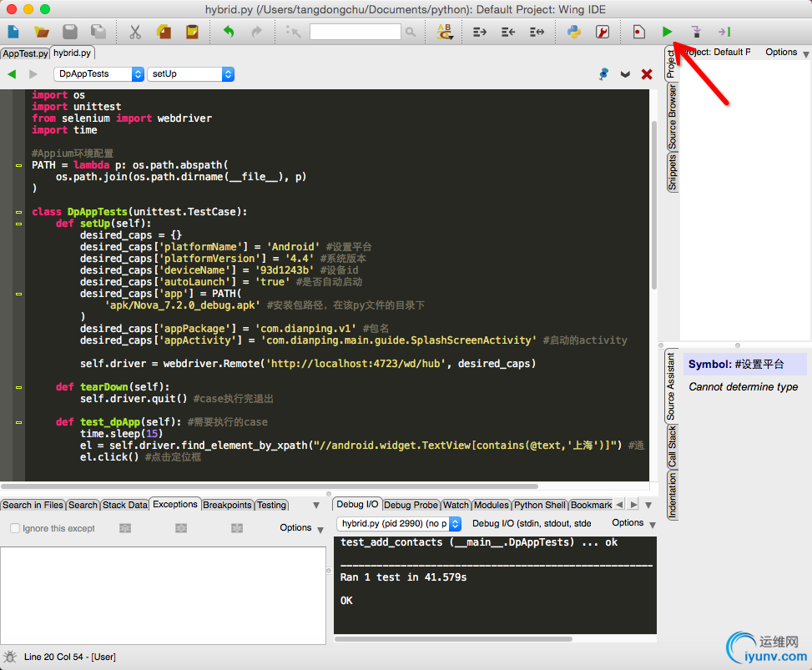Open preferences with the wrench icon
This screenshot has width=812, height=670.
click(x=603, y=32)
